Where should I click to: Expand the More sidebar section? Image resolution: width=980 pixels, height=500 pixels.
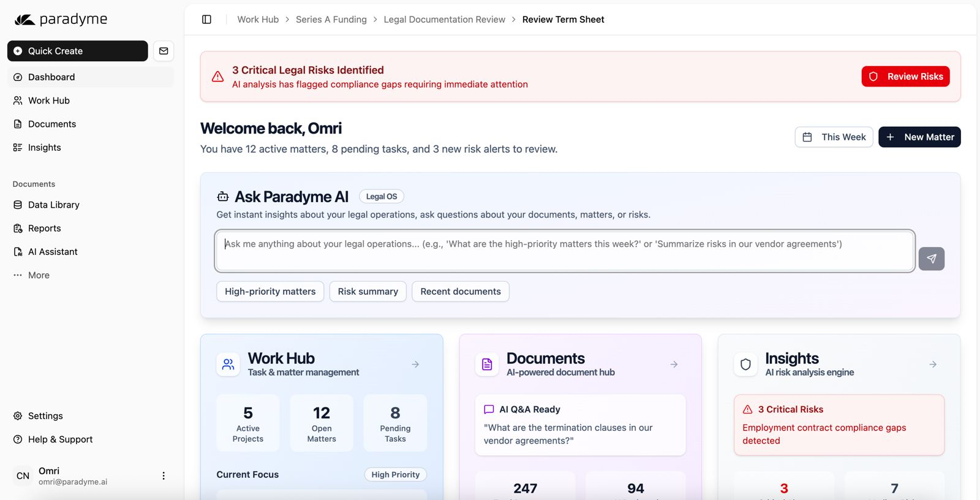(39, 275)
